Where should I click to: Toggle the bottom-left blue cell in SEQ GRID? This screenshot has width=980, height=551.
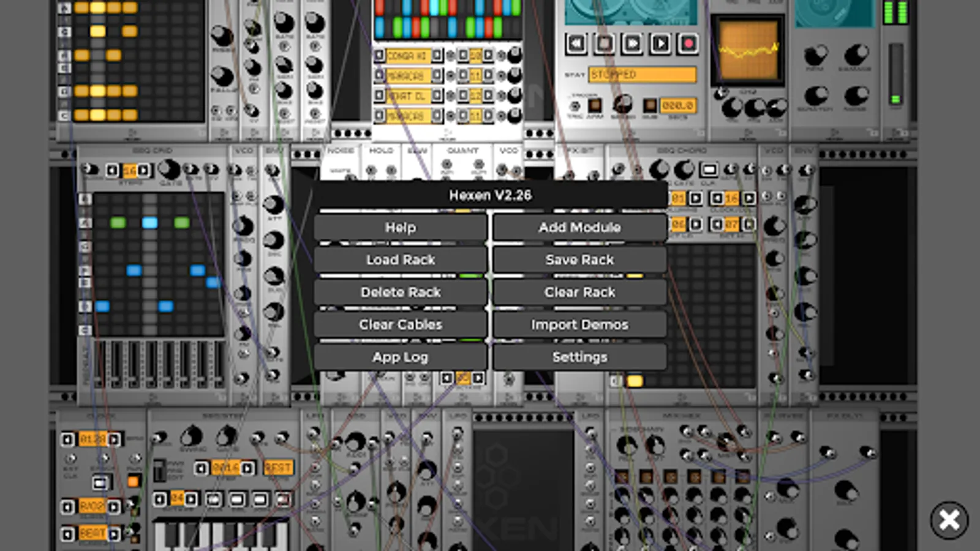(x=102, y=306)
